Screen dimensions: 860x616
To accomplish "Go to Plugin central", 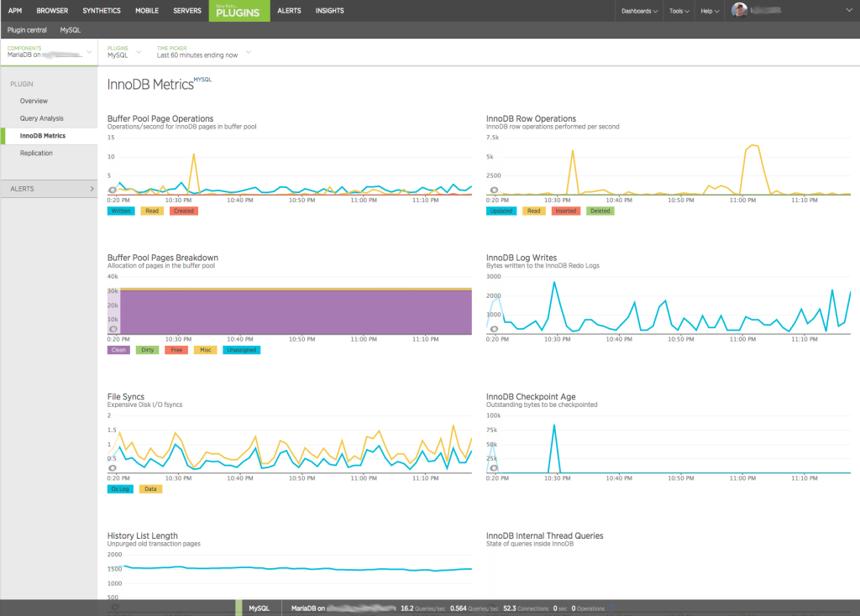I will (27, 30).
